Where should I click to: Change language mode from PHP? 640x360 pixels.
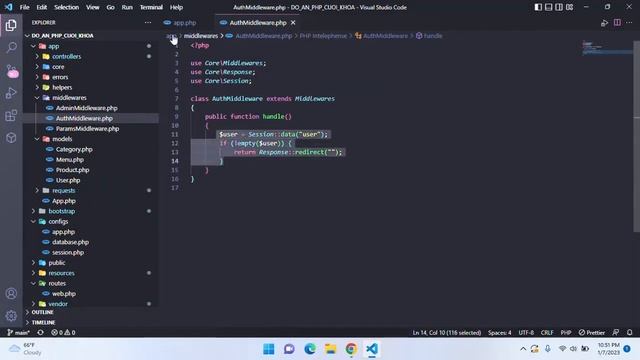tap(566, 333)
